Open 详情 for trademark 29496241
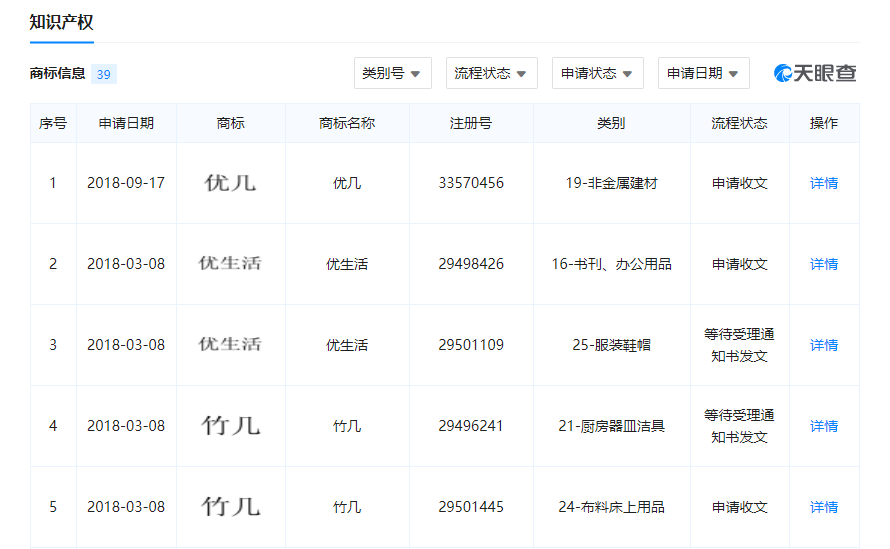The image size is (890, 549). click(x=824, y=426)
